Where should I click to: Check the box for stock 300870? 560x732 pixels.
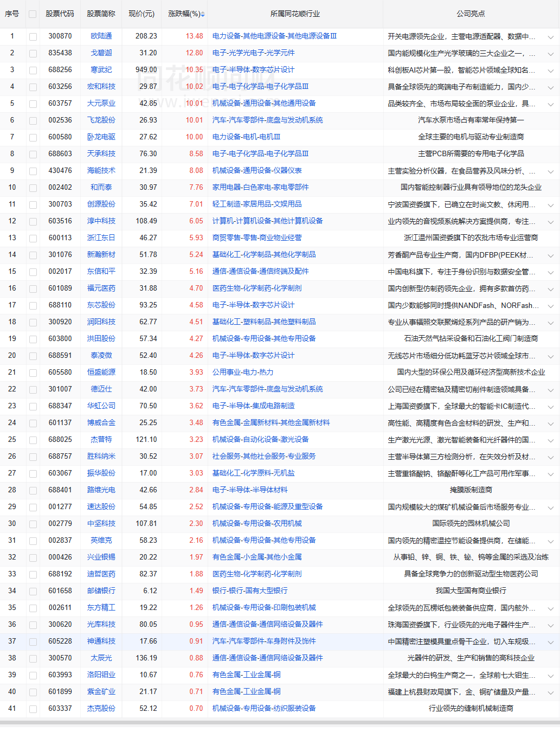point(33,36)
